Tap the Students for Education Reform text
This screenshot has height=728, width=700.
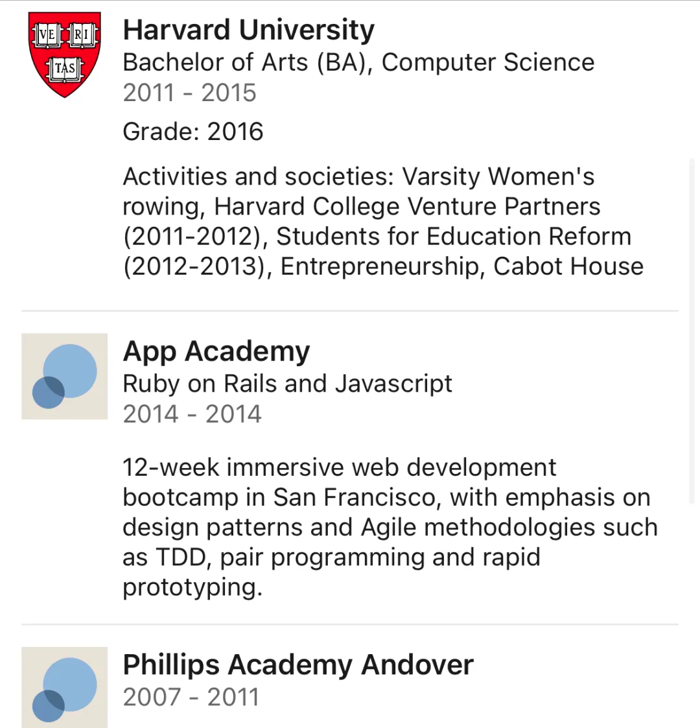pyautogui.click(x=454, y=237)
